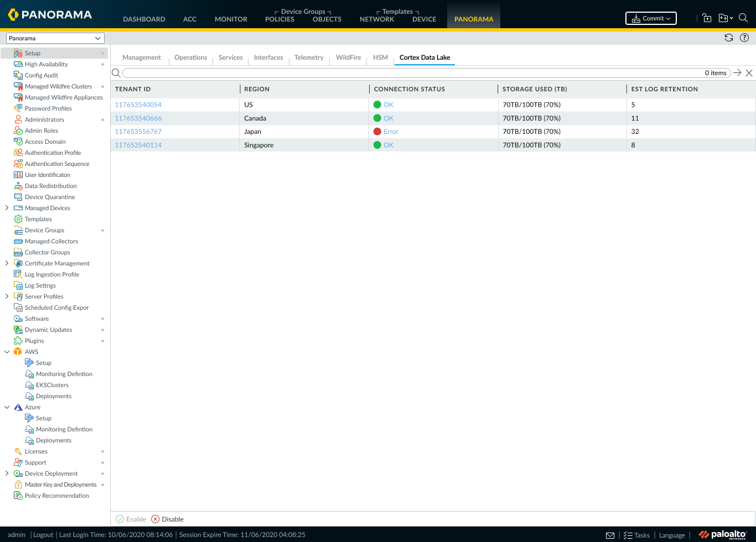Collapse the Azure tree node

tap(7, 407)
